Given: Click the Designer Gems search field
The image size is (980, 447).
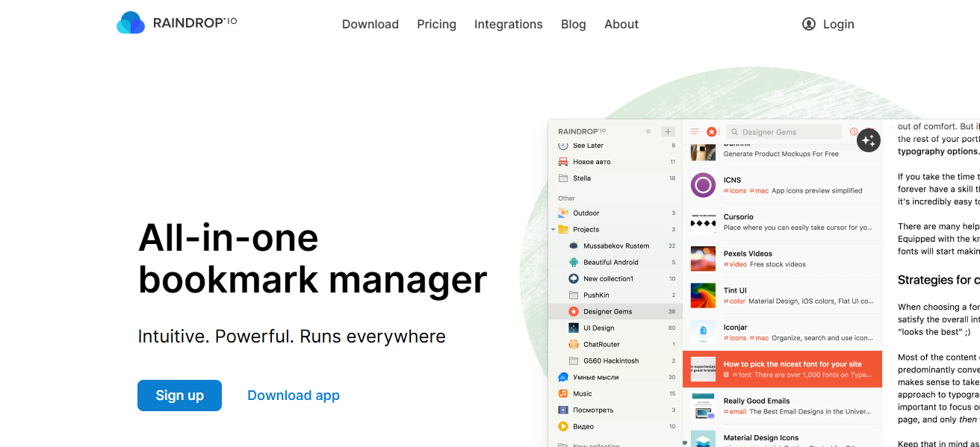Looking at the screenshot, I should [x=784, y=132].
